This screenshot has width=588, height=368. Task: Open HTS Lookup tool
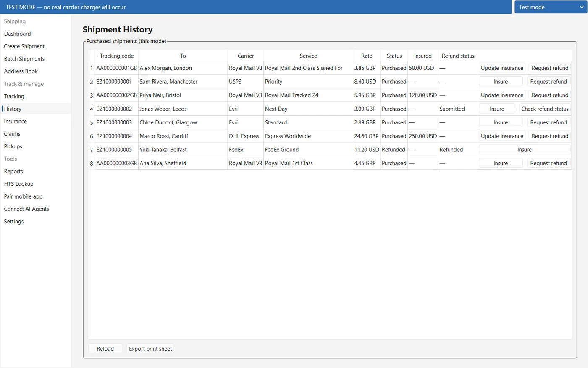pos(36,184)
